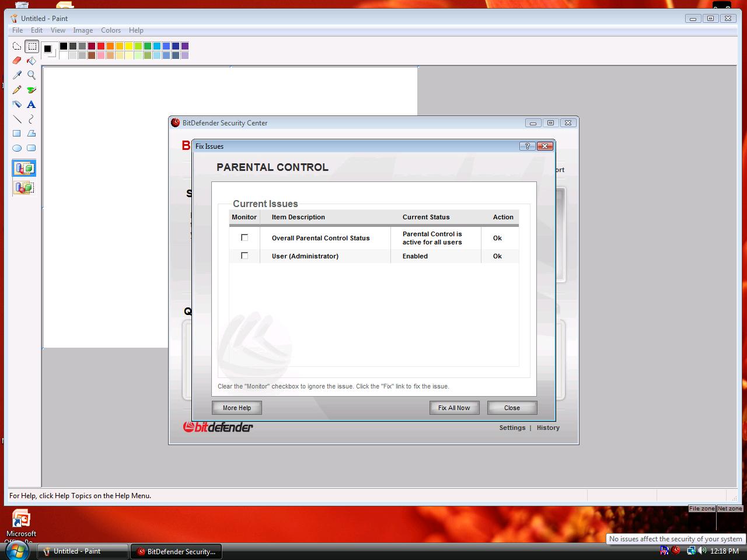Image resolution: width=747 pixels, height=560 pixels.
Task: Pick the orange color swatch in palette
Action: coord(110,46)
